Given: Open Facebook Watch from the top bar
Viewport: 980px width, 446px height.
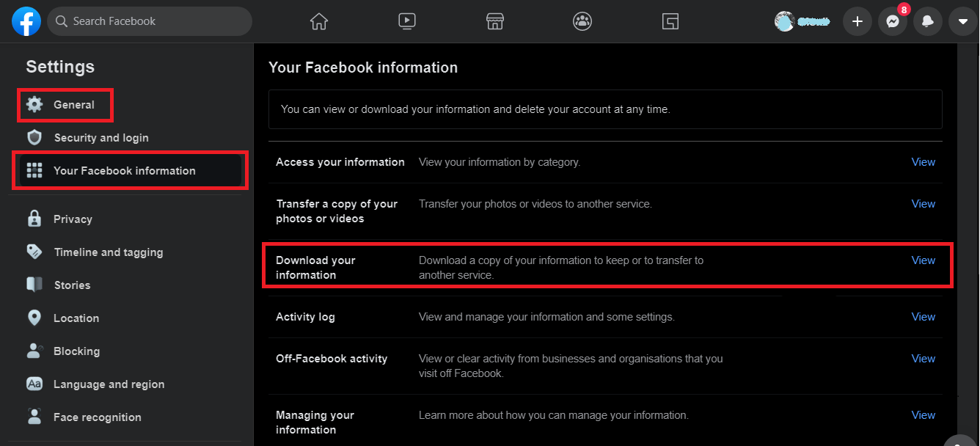Looking at the screenshot, I should pyautogui.click(x=406, y=21).
